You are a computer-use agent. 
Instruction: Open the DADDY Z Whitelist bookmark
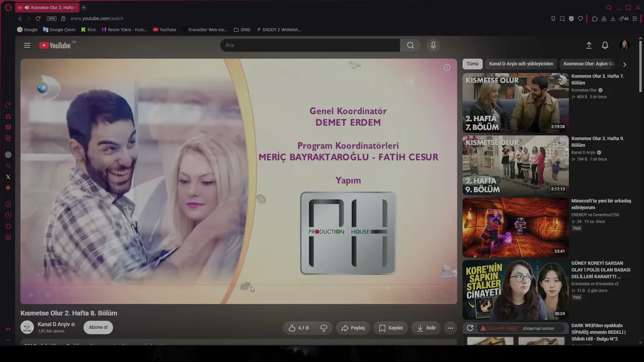tap(279, 30)
